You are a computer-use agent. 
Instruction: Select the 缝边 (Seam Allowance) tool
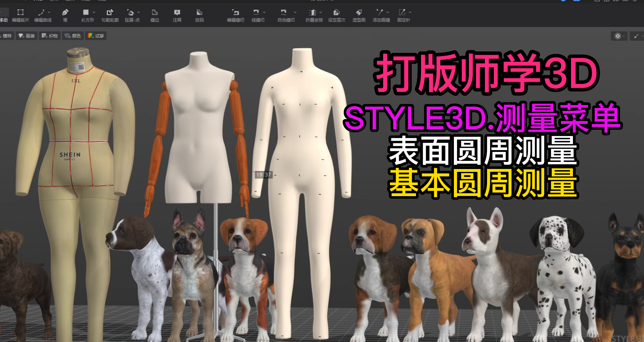[x=155, y=16]
